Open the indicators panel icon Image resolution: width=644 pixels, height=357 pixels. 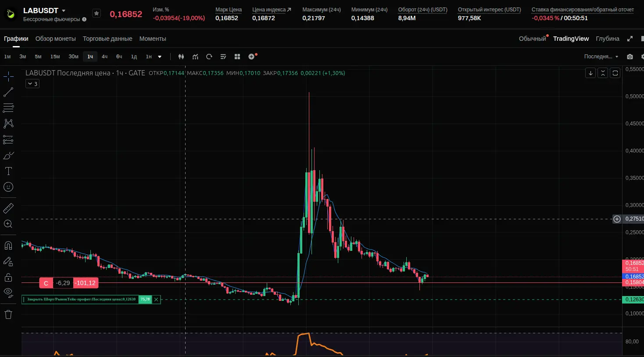pos(195,57)
